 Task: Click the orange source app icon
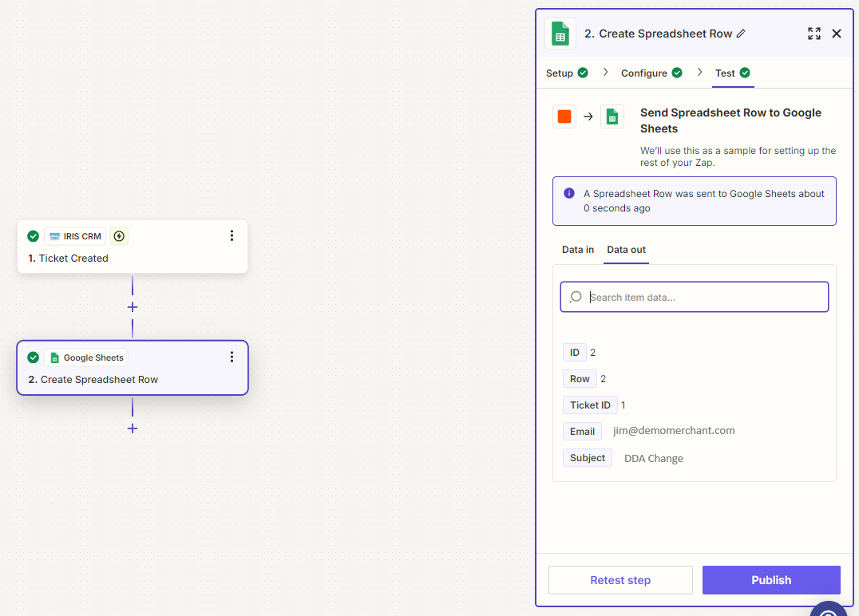[564, 116]
